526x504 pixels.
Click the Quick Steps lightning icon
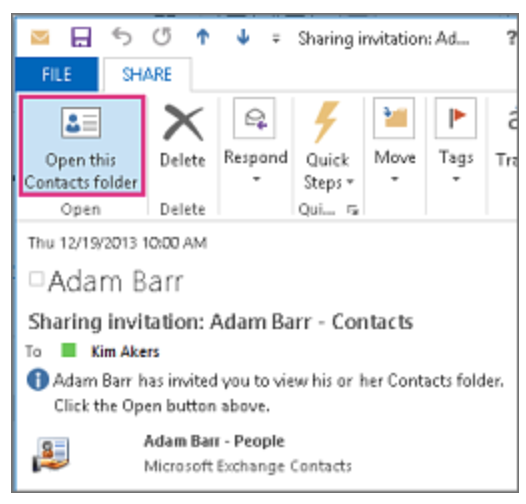[326, 122]
